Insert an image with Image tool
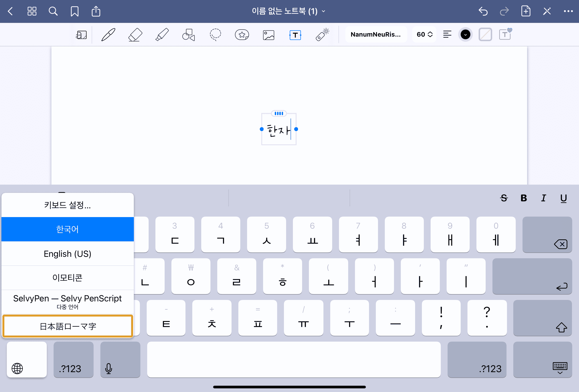 tap(269, 35)
